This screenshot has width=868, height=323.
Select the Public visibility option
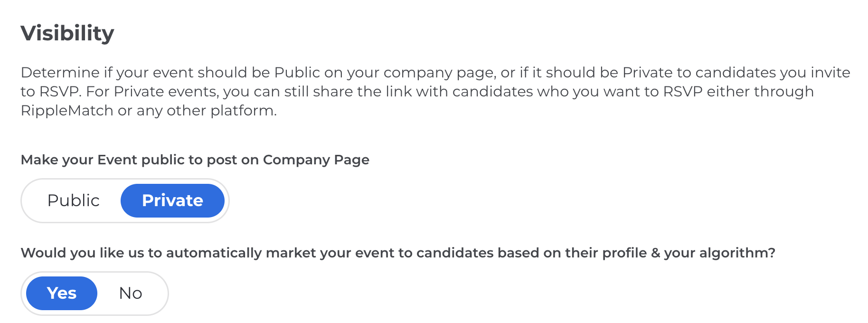pos(74,200)
